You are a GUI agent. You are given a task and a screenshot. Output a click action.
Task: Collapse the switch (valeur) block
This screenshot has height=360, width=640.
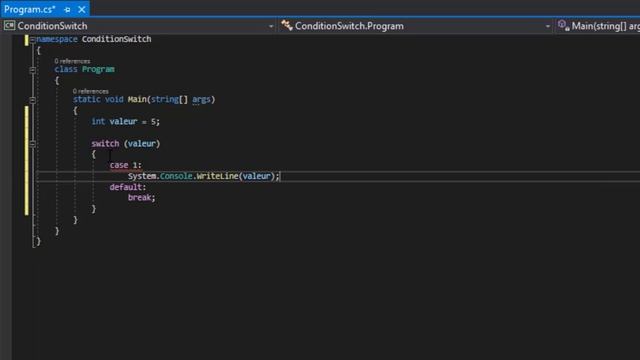[33, 144]
